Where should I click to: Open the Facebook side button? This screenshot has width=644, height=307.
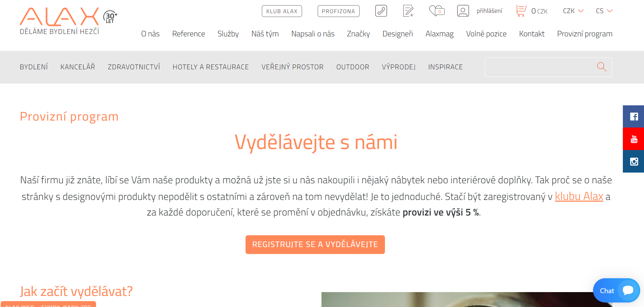click(x=634, y=116)
